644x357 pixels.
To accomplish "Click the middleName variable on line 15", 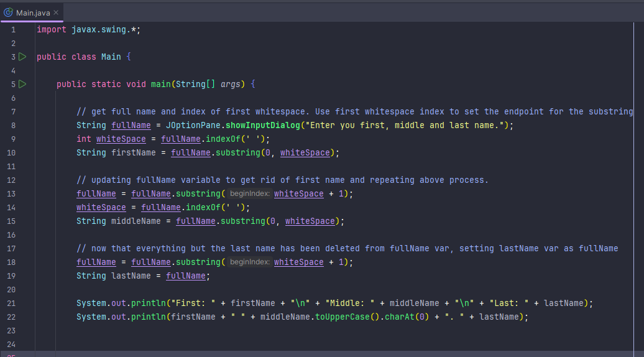I will pyautogui.click(x=136, y=221).
